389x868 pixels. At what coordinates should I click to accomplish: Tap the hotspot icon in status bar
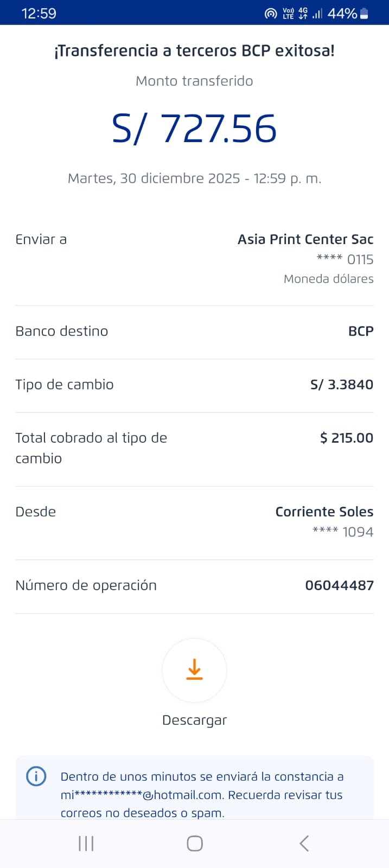pyautogui.click(x=270, y=14)
